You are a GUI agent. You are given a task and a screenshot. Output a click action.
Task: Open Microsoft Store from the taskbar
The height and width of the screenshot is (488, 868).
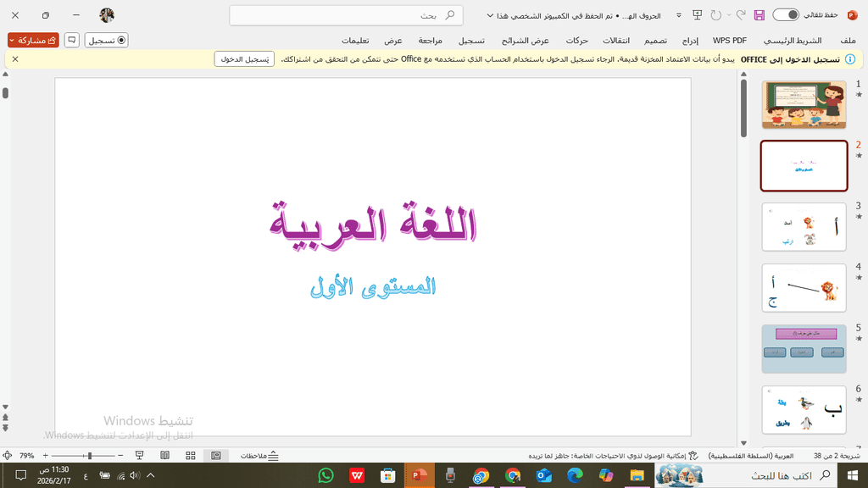click(388, 475)
